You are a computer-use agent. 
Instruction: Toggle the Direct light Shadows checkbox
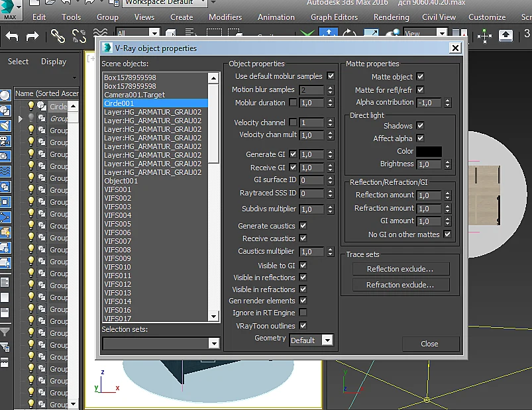click(x=420, y=125)
